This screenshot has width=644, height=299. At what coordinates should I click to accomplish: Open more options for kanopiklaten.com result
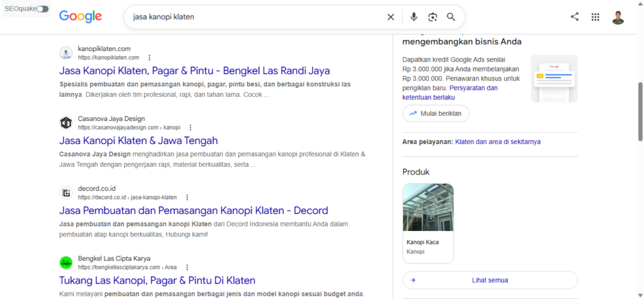[150, 57]
